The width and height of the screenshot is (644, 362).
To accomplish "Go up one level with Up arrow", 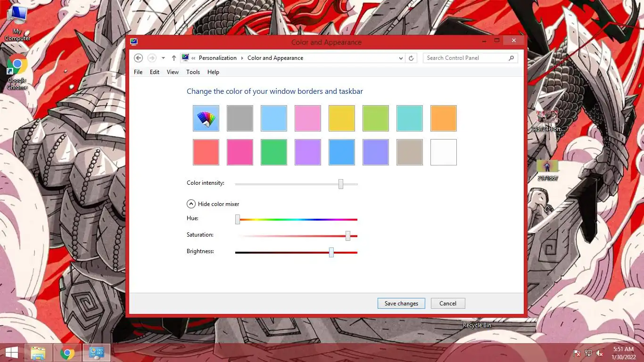I will [x=174, y=58].
